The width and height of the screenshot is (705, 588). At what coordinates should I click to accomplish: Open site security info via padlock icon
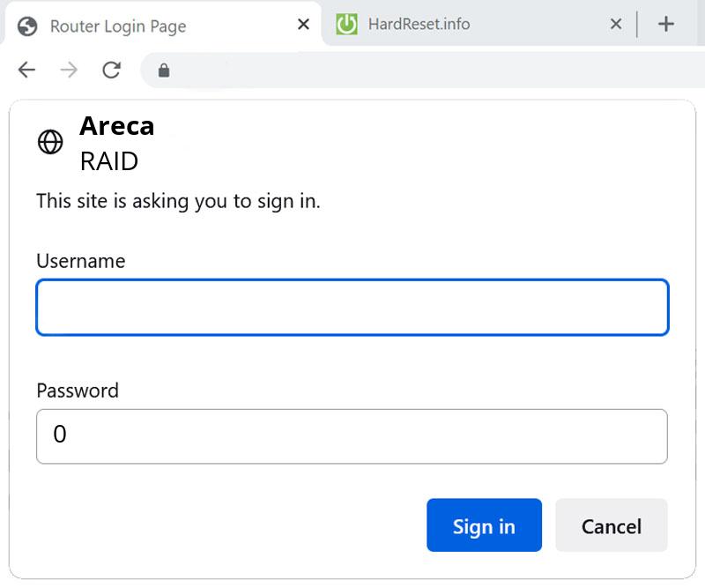click(x=164, y=70)
